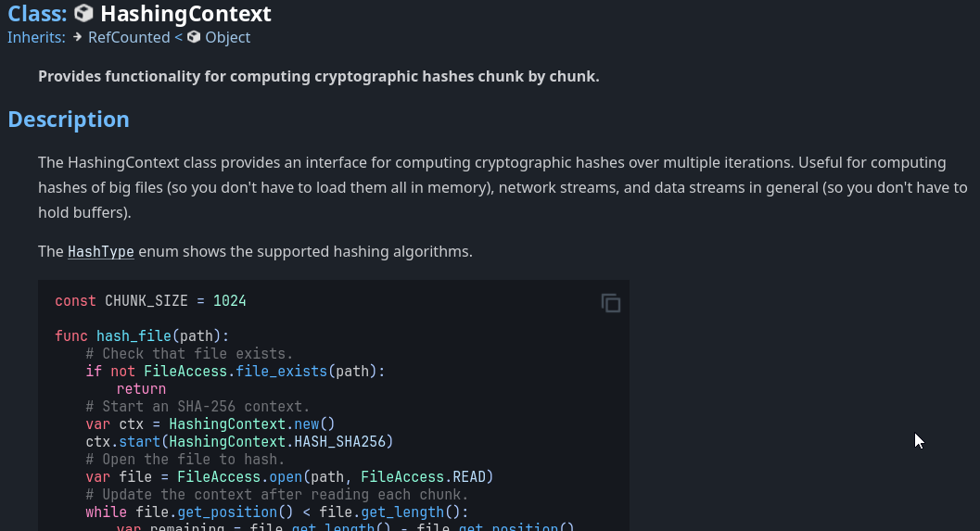Open the RefCounted parent class link
Screen dimensions: 980x531
pos(129,37)
